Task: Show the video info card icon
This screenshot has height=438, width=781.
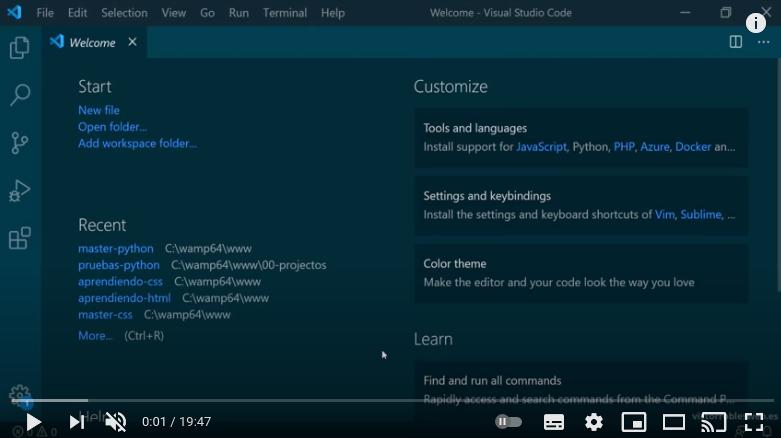Action: pos(756,23)
